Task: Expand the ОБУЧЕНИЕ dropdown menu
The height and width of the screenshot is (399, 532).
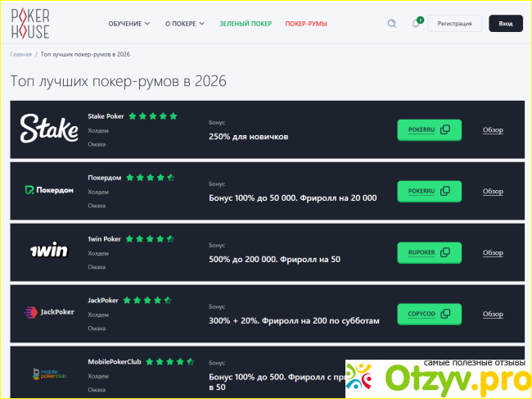Action: [x=129, y=24]
